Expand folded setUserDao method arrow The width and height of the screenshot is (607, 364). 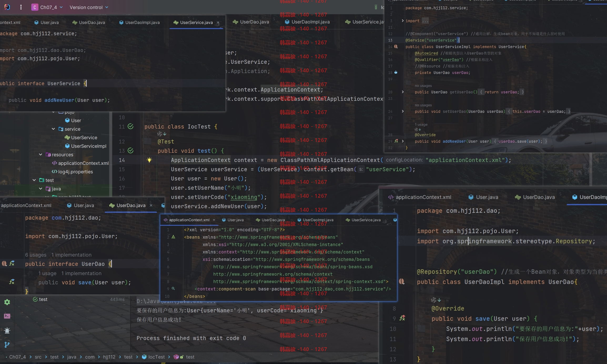point(403,112)
